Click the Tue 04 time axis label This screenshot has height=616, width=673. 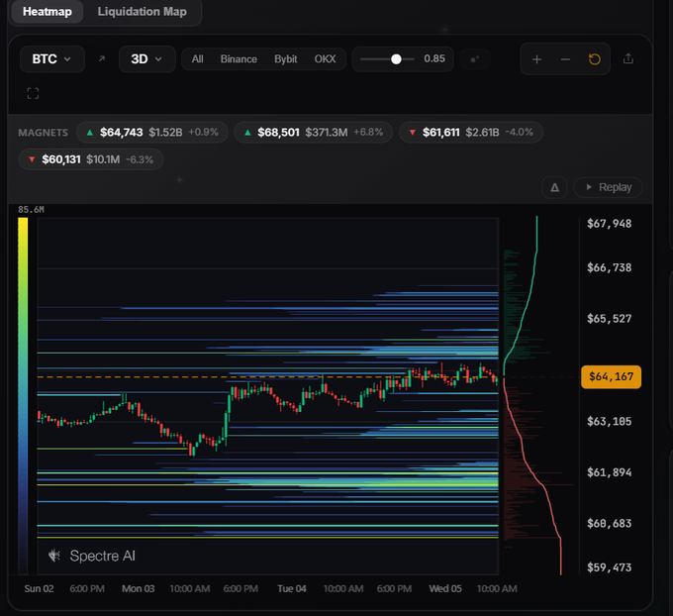pos(292,588)
